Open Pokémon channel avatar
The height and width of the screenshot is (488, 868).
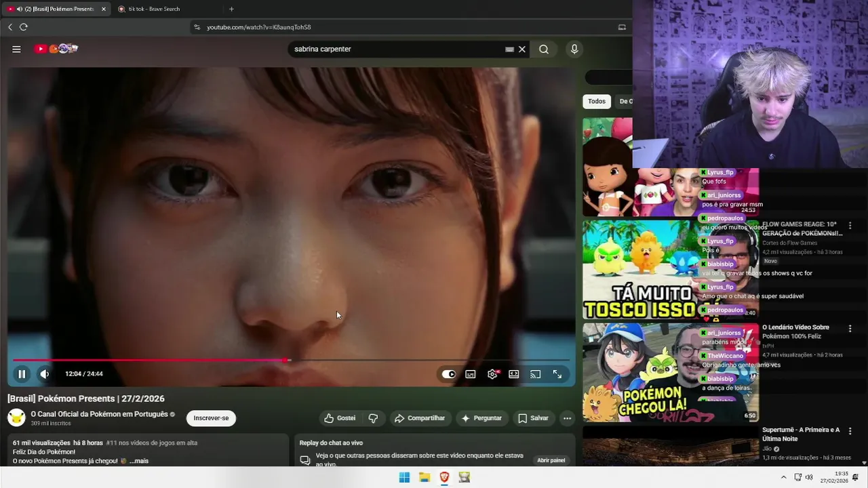tap(16, 418)
